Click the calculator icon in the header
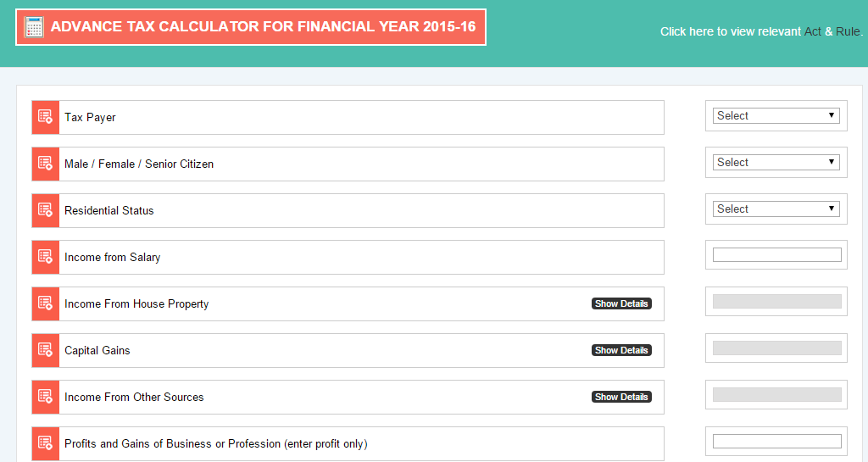The height and width of the screenshot is (462, 868). coord(34,27)
